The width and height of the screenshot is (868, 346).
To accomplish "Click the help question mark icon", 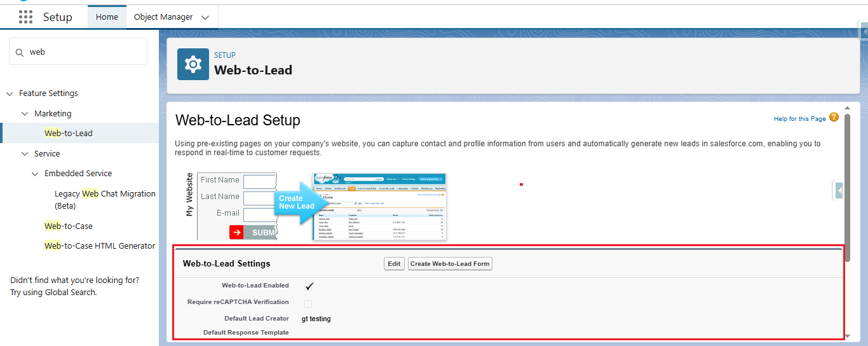I will tap(834, 118).
